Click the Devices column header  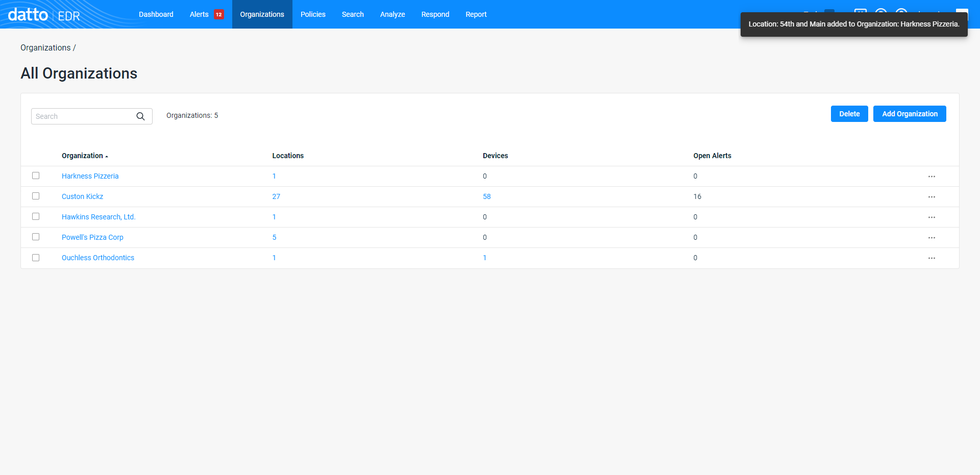(x=496, y=156)
